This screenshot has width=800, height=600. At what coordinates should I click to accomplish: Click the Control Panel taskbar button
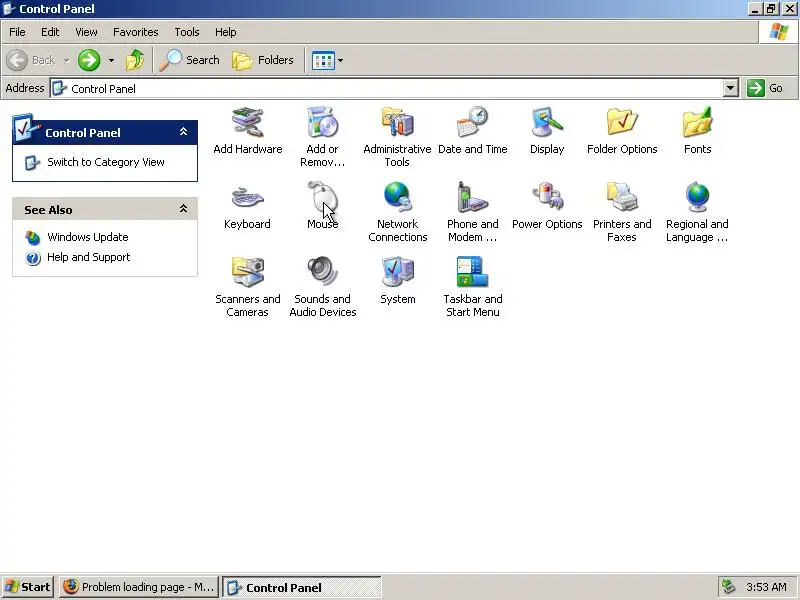[x=302, y=587]
